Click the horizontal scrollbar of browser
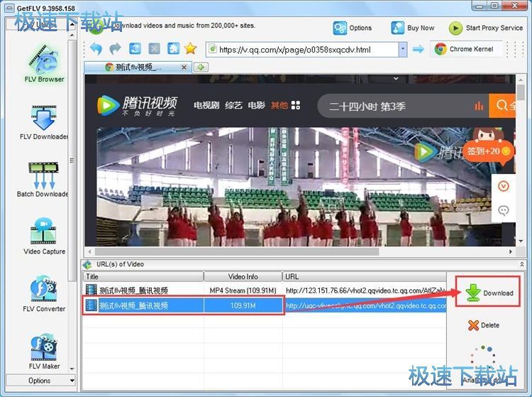Image resolution: width=532 pixels, height=397 pixels. (236, 251)
